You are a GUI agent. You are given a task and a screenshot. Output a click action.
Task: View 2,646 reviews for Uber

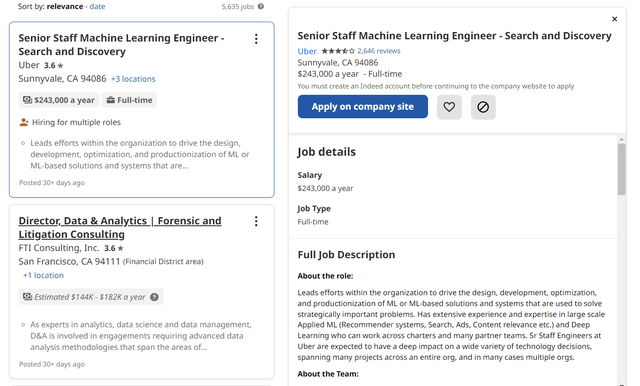pos(379,51)
